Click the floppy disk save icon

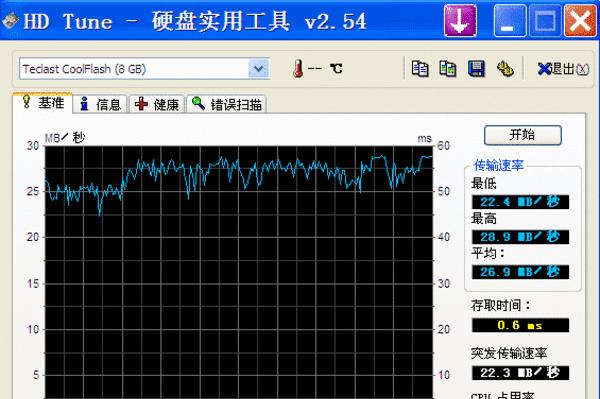point(476,69)
